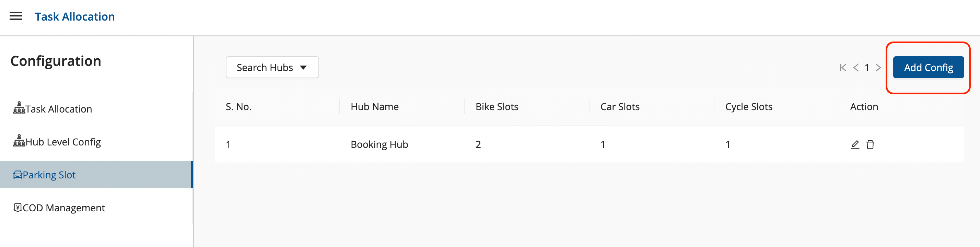The image size is (980, 247).
Task: Click the Booking Hub name cell
Action: [x=379, y=145]
